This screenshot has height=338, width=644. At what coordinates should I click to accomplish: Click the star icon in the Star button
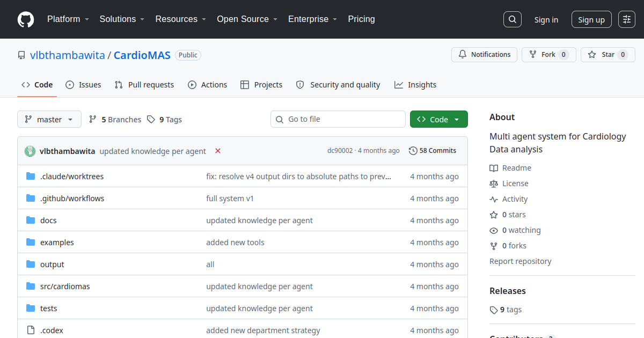(592, 55)
